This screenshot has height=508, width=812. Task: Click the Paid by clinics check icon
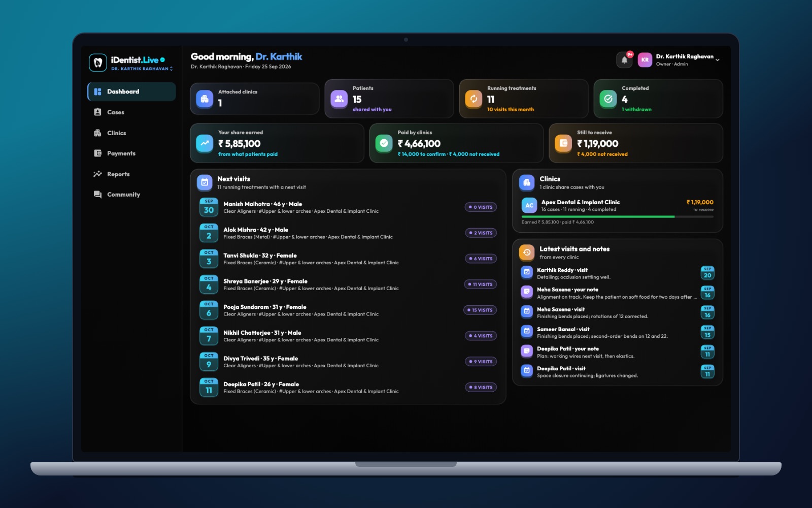[x=384, y=143]
